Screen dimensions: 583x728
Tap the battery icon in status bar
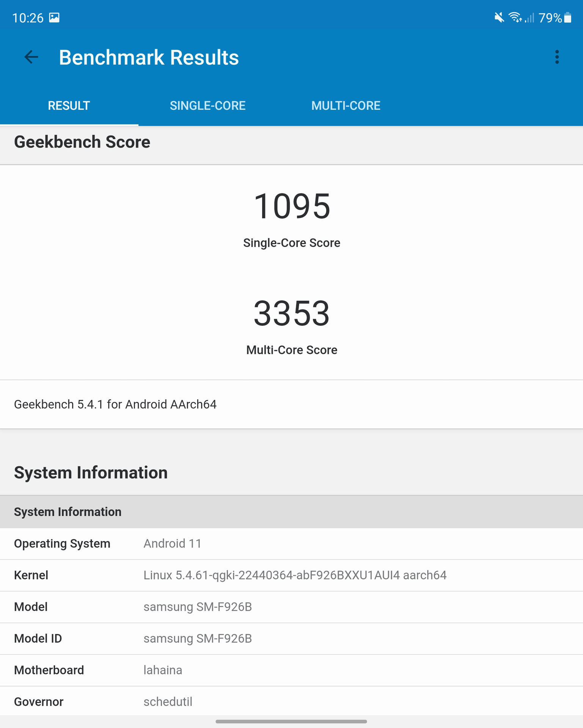click(567, 18)
